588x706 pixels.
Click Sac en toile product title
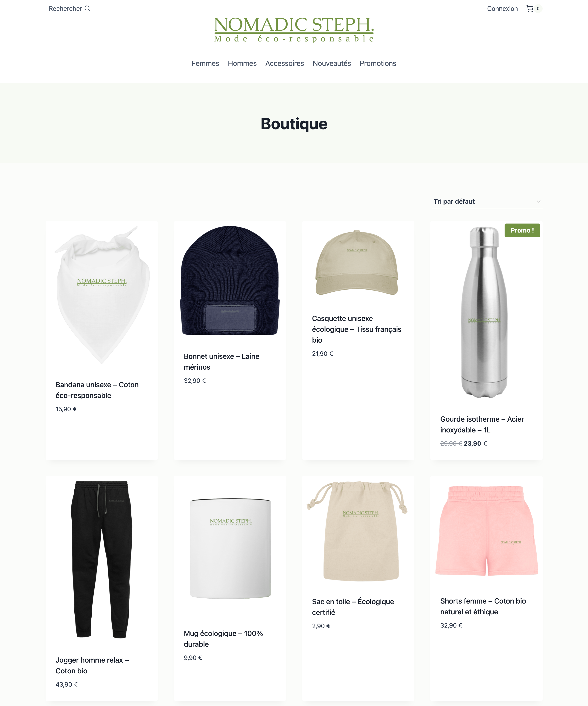tap(353, 607)
